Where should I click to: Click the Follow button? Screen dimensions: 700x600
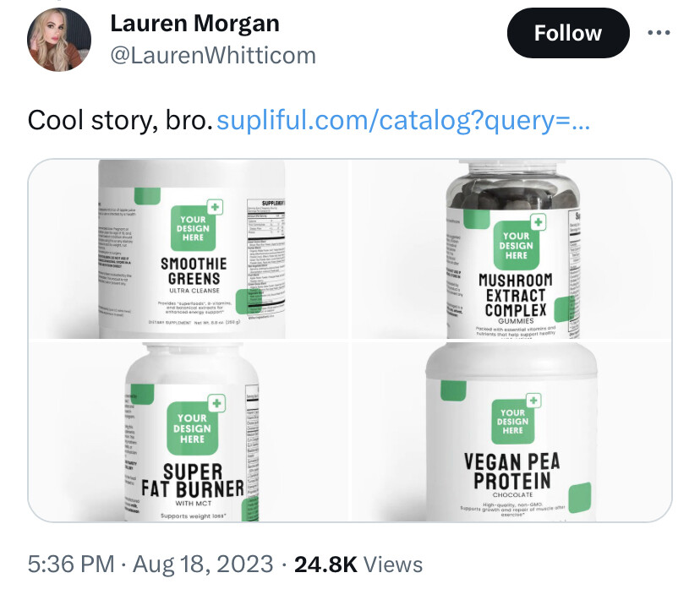[x=568, y=33]
